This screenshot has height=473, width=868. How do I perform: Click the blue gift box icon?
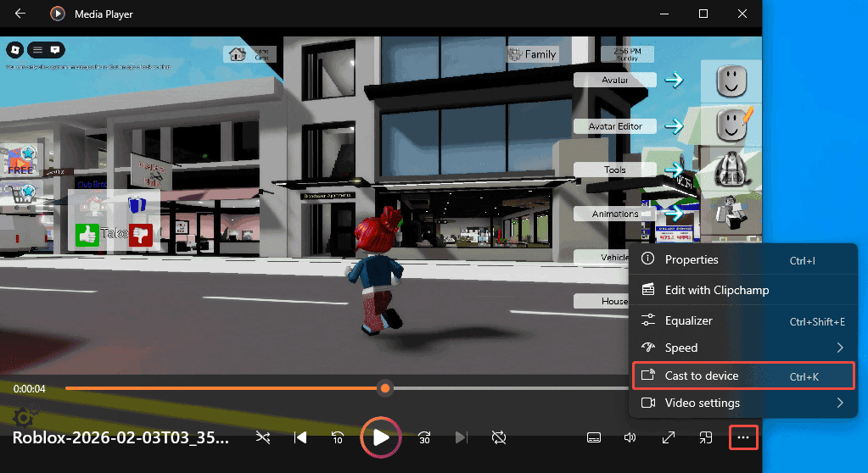[136, 204]
